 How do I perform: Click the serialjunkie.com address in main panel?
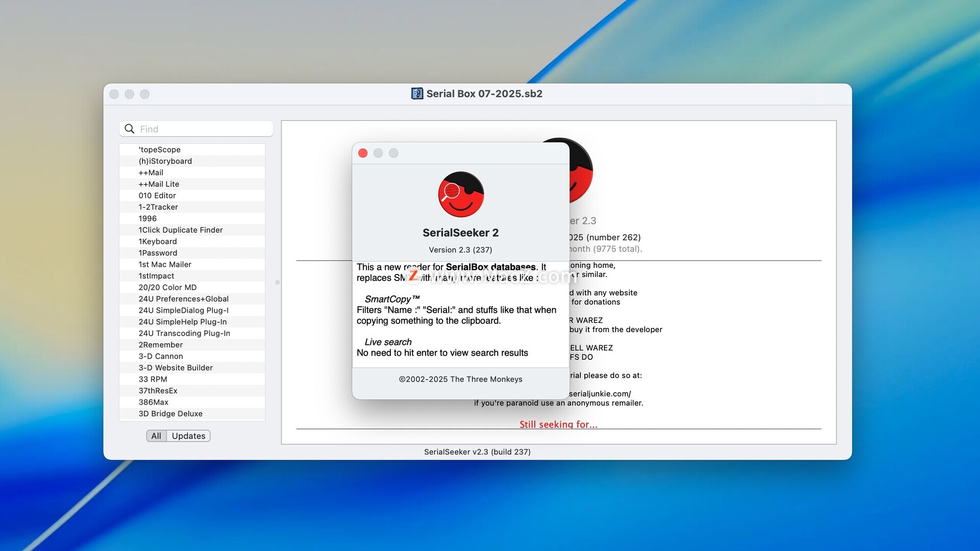click(600, 394)
